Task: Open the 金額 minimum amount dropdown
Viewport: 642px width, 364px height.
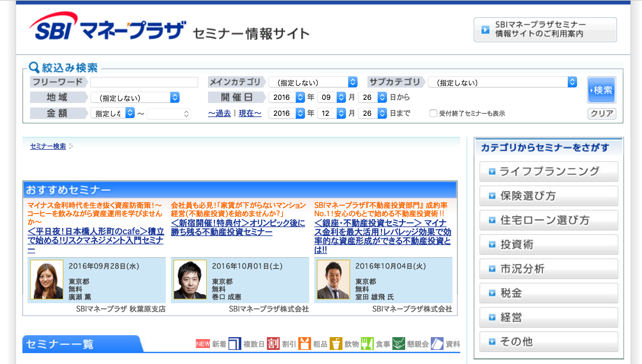Action: tap(113, 113)
